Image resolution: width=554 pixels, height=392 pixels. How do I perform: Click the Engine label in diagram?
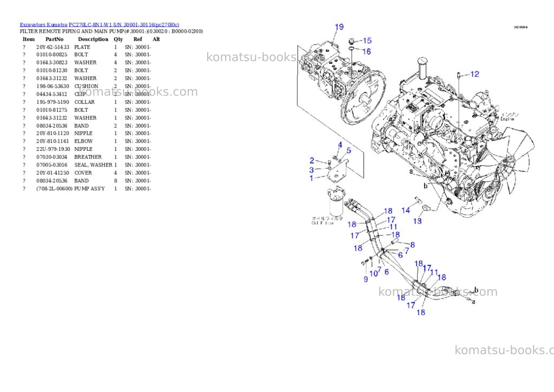[x=507, y=119]
